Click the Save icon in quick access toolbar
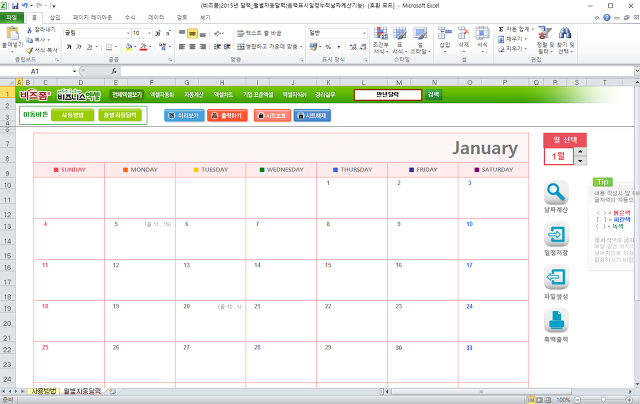This screenshot has width=640, height=404. coord(15,6)
